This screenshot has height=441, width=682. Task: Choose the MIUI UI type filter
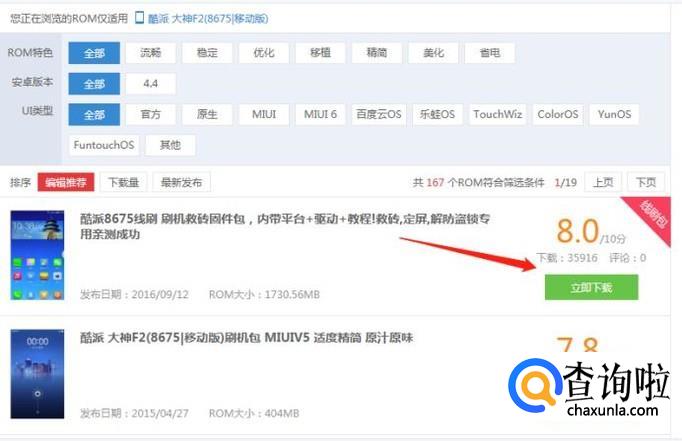pyautogui.click(x=264, y=115)
